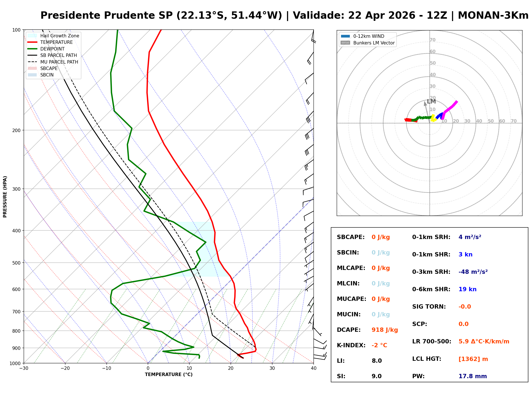This screenshot has width=532, height=393.
Task: Click the blue SBCIN legend swatch
Action: [32, 75]
